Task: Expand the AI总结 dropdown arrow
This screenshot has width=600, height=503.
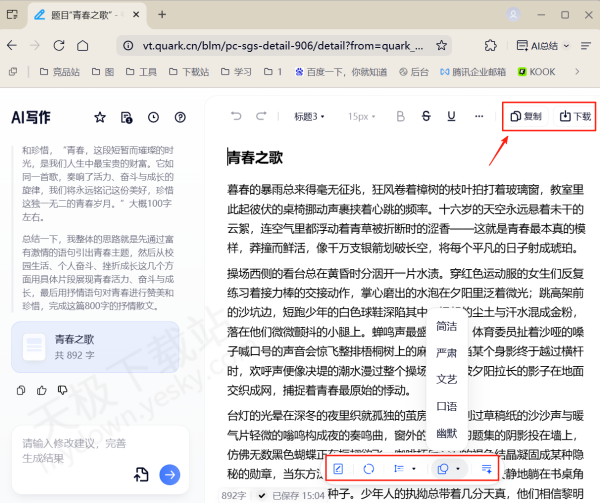Action: (567, 46)
